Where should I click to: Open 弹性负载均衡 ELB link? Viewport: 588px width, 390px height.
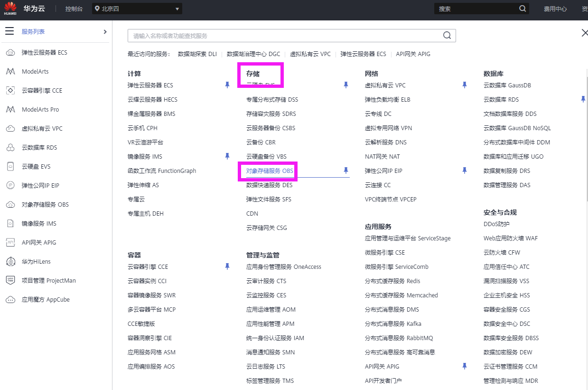pos(388,100)
